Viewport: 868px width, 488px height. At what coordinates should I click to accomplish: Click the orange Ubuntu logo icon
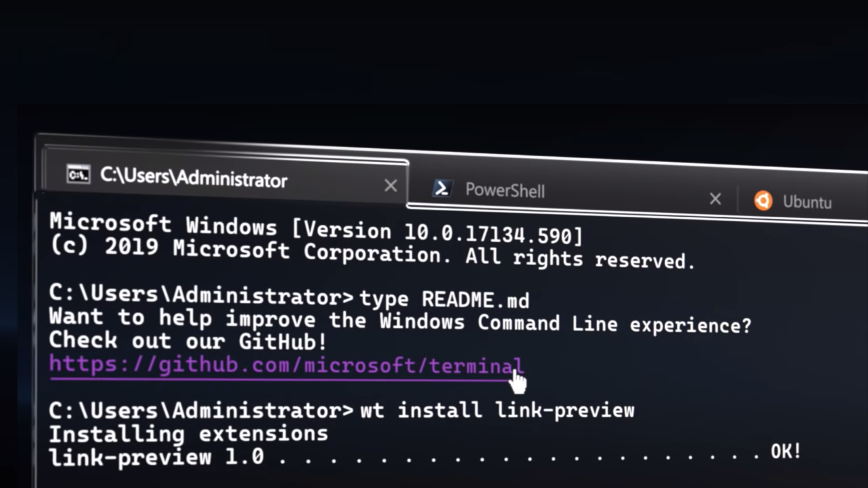point(763,201)
